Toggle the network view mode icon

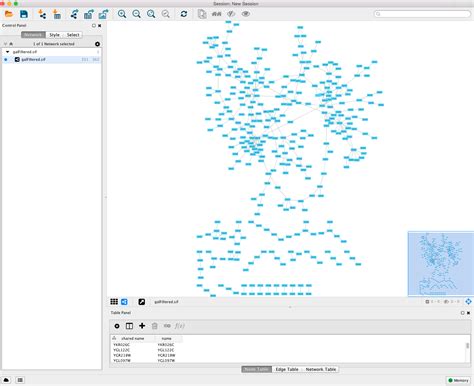point(124,302)
